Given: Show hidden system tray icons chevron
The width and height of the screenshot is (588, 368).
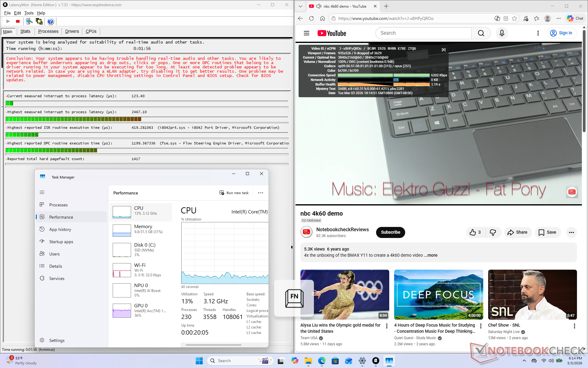Looking at the screenshot, I should 524,361.
